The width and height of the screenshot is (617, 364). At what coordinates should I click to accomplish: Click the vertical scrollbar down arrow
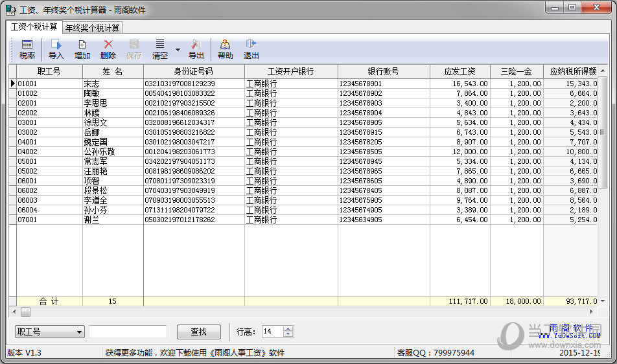coord(603,301)
